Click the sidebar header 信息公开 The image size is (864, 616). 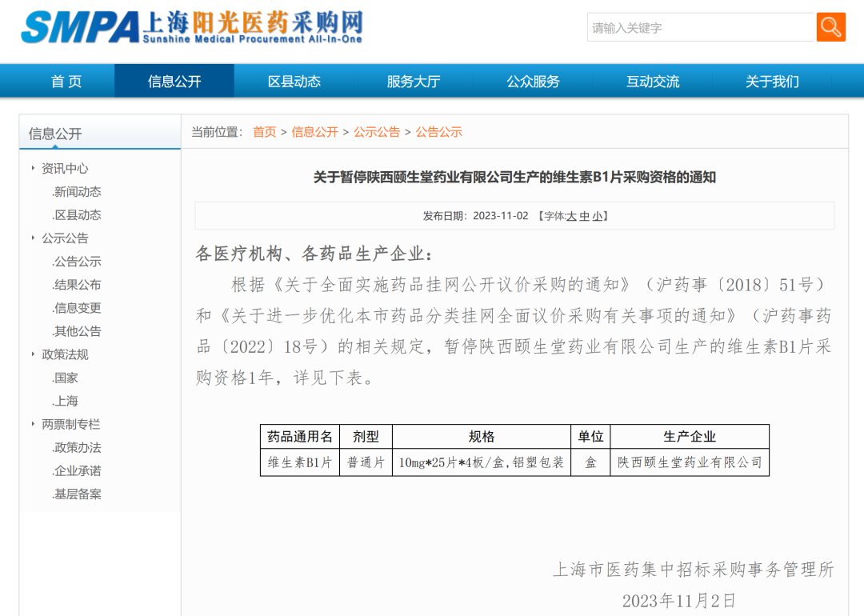tap(55, 134)
